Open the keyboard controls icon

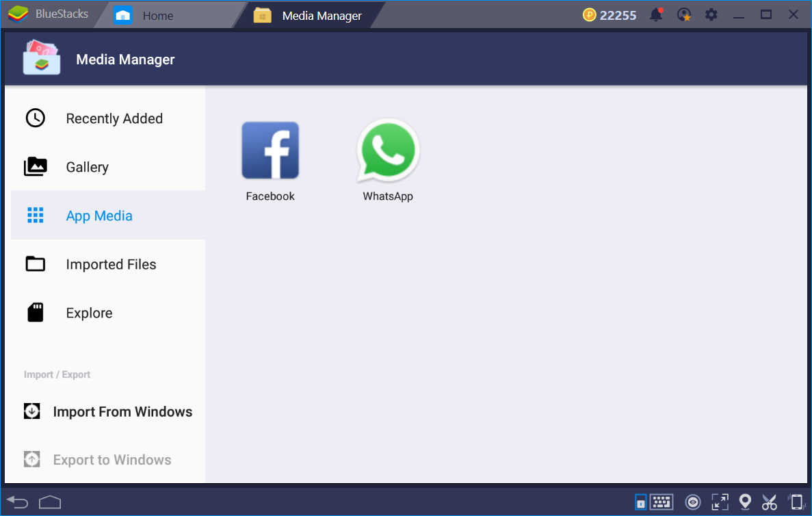(x=662, y=502)
